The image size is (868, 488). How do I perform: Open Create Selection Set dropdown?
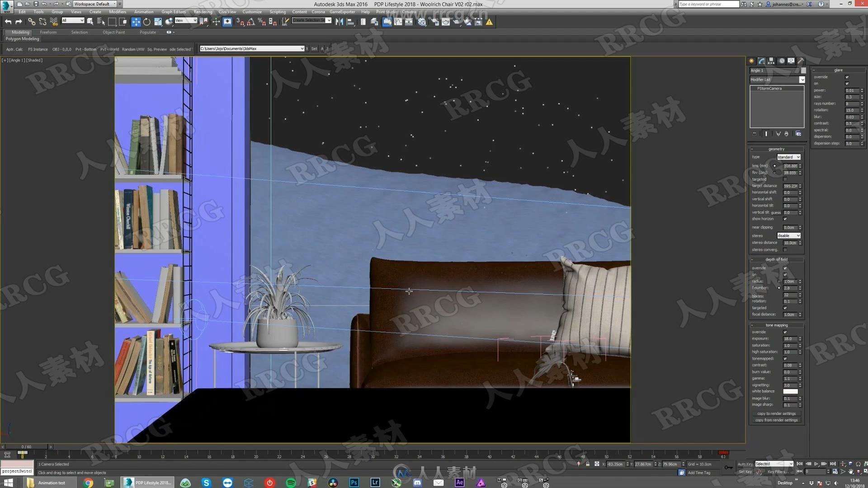pos(311,20)
